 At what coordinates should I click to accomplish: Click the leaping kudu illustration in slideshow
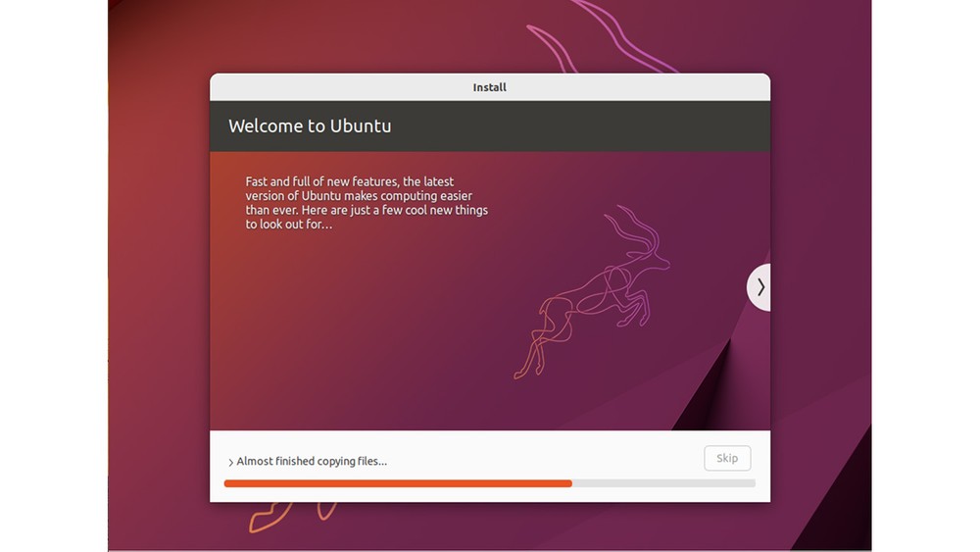coord(591,292)
